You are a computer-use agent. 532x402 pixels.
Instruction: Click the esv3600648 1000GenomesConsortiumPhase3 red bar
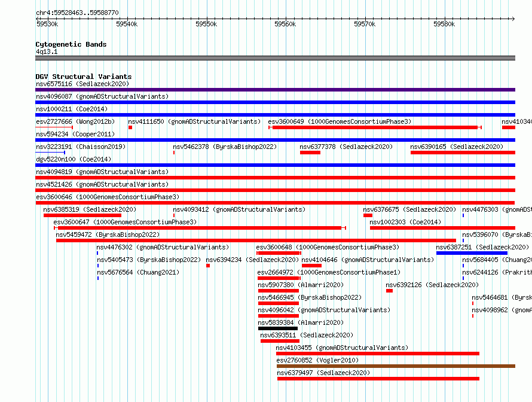(x=279, y=253)
